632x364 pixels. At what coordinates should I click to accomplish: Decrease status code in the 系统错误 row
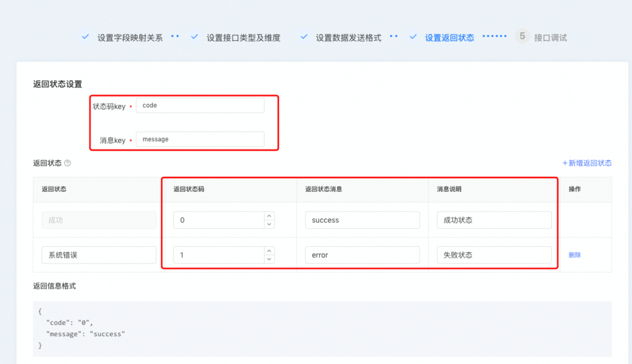pos(269,259)
